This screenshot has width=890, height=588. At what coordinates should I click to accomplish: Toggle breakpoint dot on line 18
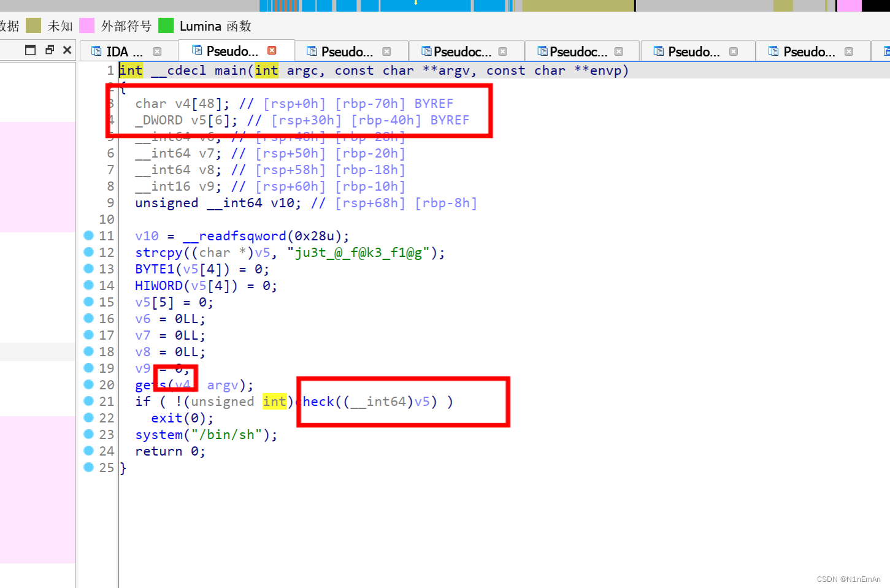coord(88,351)
